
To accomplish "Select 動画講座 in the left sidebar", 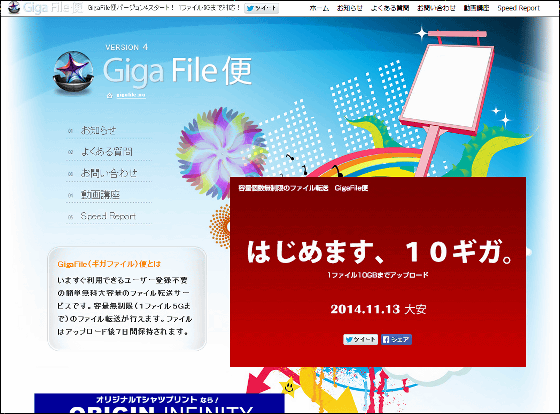I will [x=100, y=195].
